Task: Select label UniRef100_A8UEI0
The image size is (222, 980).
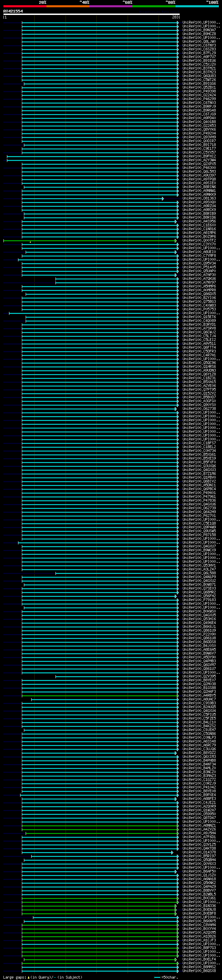Action: [199, 252]
